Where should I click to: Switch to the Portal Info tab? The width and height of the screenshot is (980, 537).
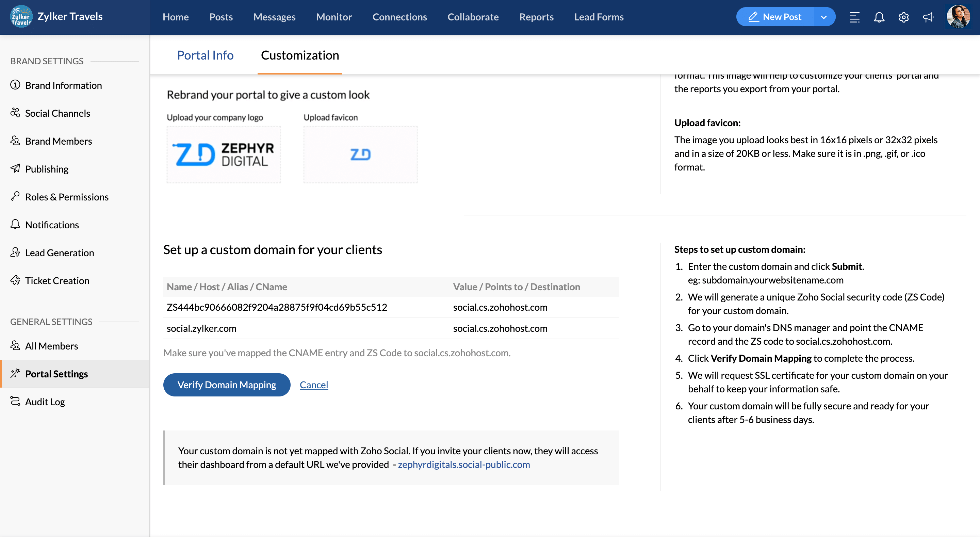pos(205,55)
